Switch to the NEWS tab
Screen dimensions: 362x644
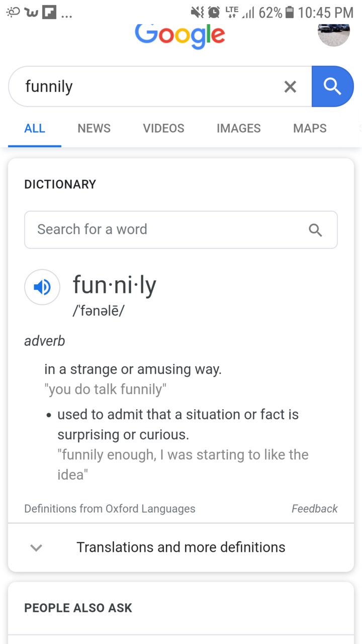[x=94, y=128]
